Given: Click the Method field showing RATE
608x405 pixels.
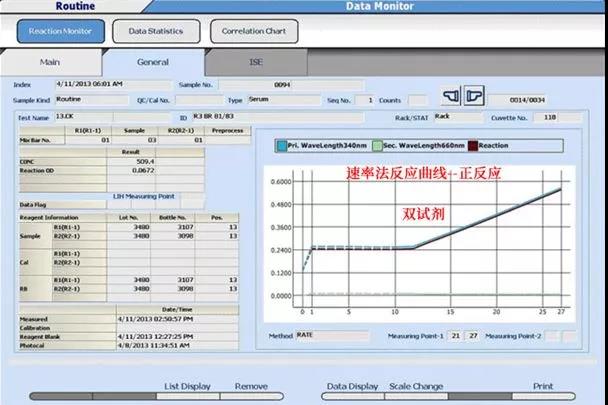Looking at the screenshot, I should click(x=332, y=335).
